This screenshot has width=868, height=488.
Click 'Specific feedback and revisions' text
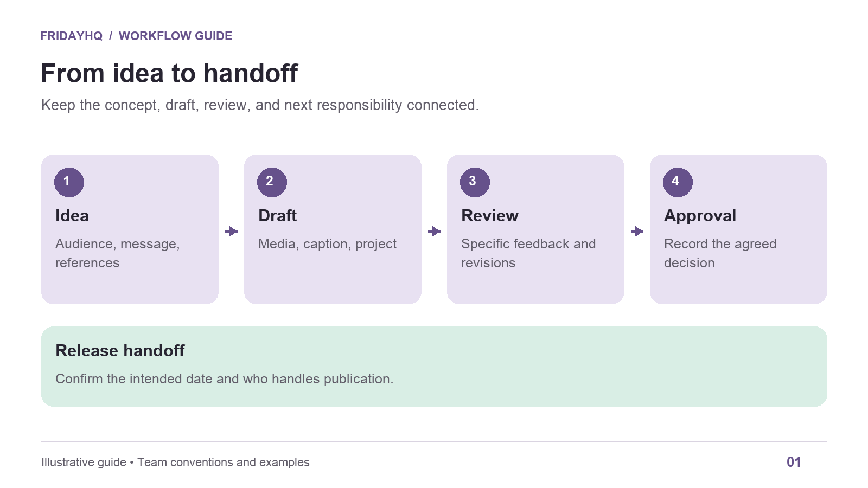click(x=528, y=253)
